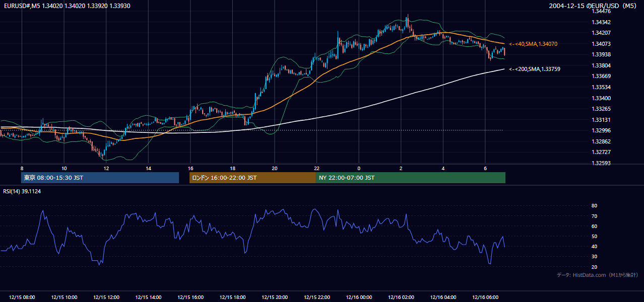Click the 12/15 10:00 time label
The height and width of the screenshot is (302, 644).
(64, 297)
